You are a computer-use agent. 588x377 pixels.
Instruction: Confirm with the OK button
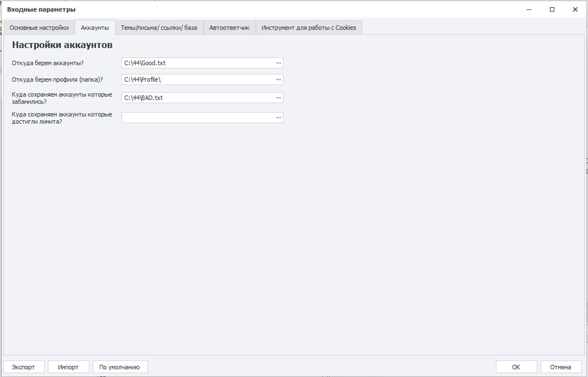click(x=516, y=367)
